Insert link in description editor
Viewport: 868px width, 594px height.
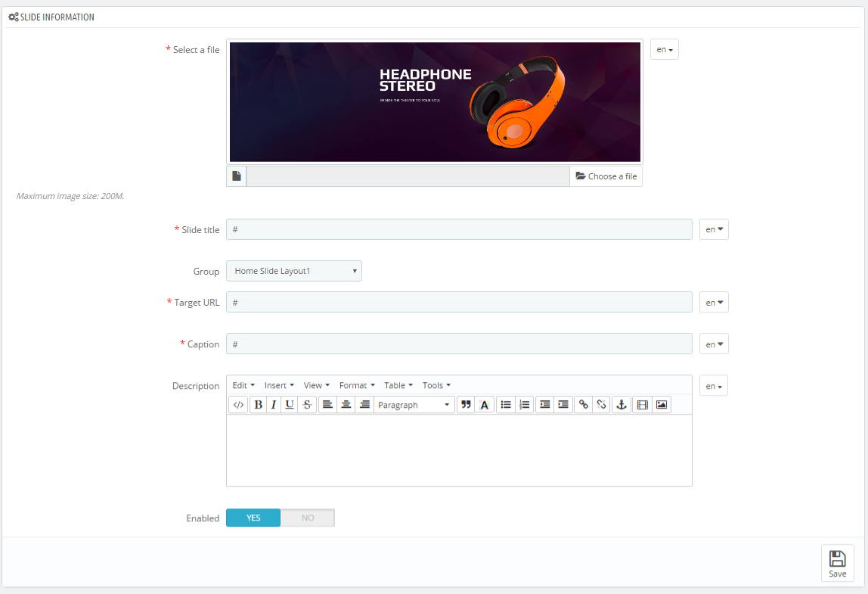point(584,405)
